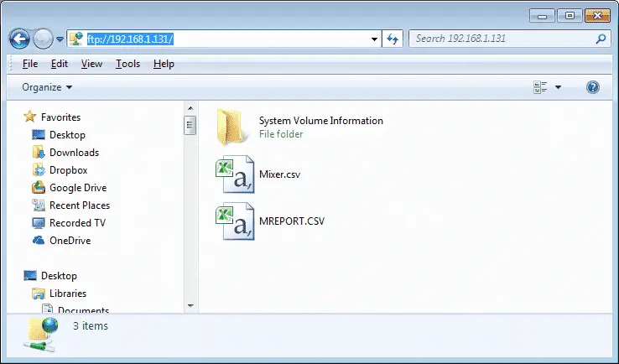Open OneDrive in Favorites
Image resolution: width=619 pixels, height=364 pixels.
pos(70,241)
